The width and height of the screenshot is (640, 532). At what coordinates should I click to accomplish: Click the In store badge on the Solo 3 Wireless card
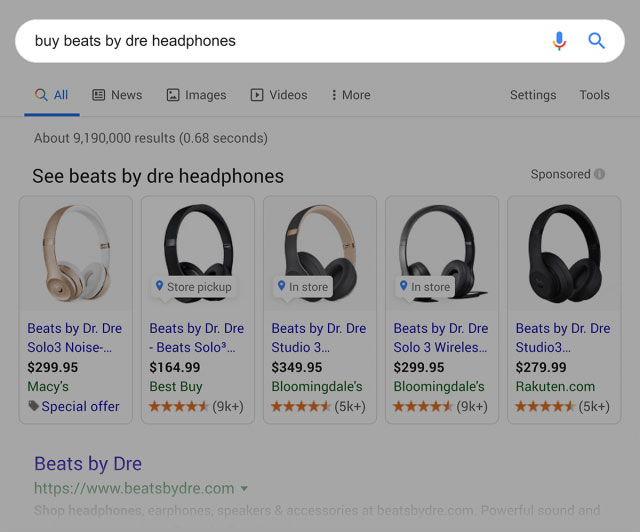425,287
